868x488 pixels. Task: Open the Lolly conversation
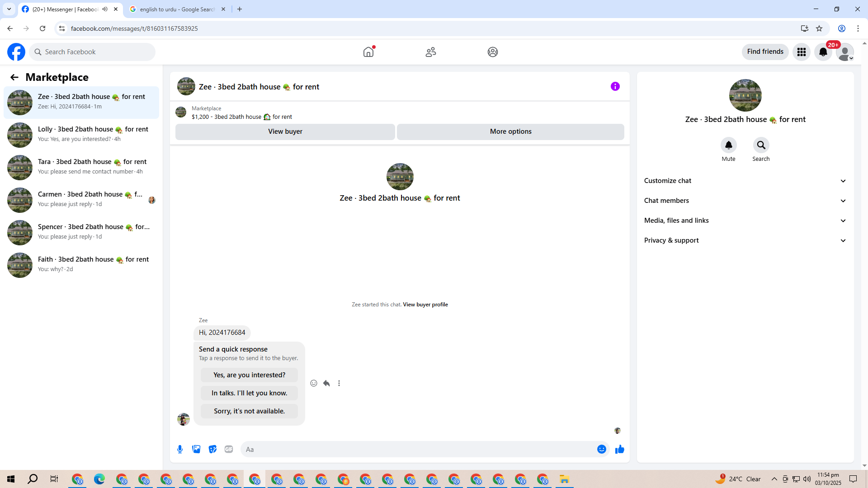81,135
